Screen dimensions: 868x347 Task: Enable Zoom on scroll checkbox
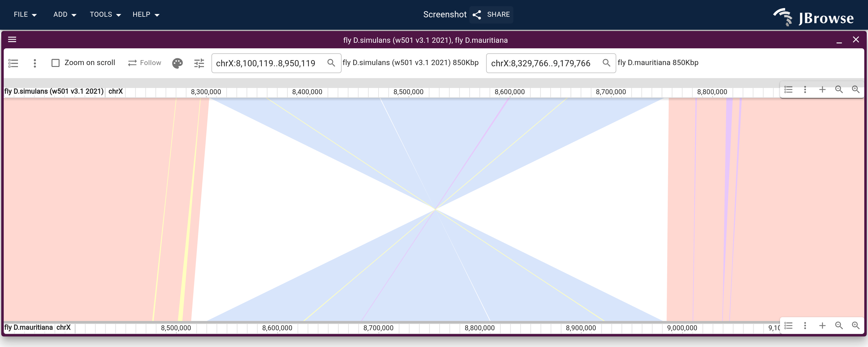pyautogui.click(x=55, y=63)
